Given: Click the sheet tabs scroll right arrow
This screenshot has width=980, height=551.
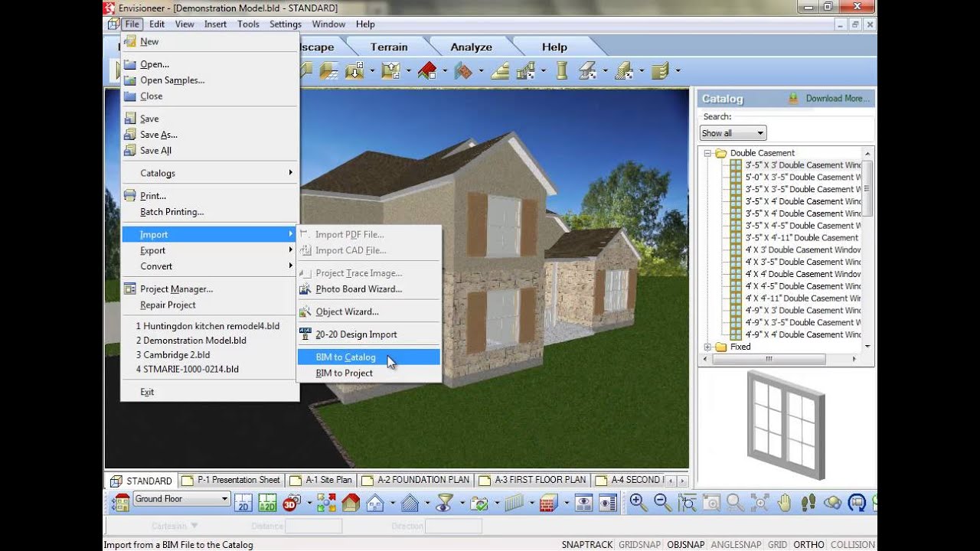Looking at the screenshot, I should [683, 481].
